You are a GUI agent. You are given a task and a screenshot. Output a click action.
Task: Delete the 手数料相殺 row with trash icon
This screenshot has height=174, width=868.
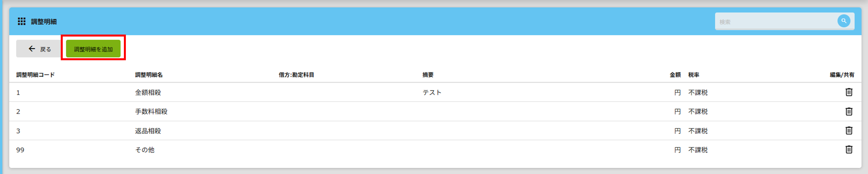(x=848, y=111)
